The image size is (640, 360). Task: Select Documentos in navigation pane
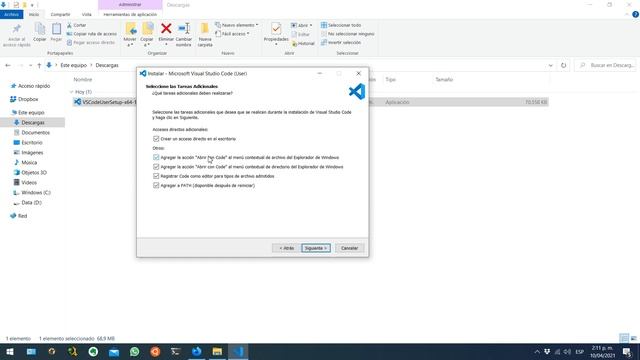35,133
